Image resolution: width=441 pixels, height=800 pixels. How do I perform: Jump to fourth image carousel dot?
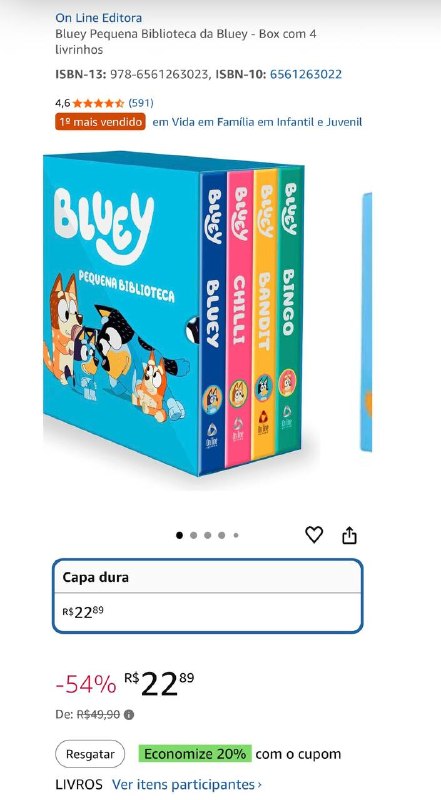(x=222, y=535)
